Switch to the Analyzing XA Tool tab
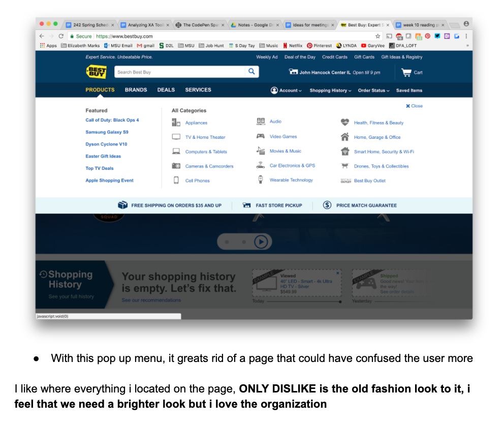The height and width of the screenshot is (424, 504). pos(145,25)
